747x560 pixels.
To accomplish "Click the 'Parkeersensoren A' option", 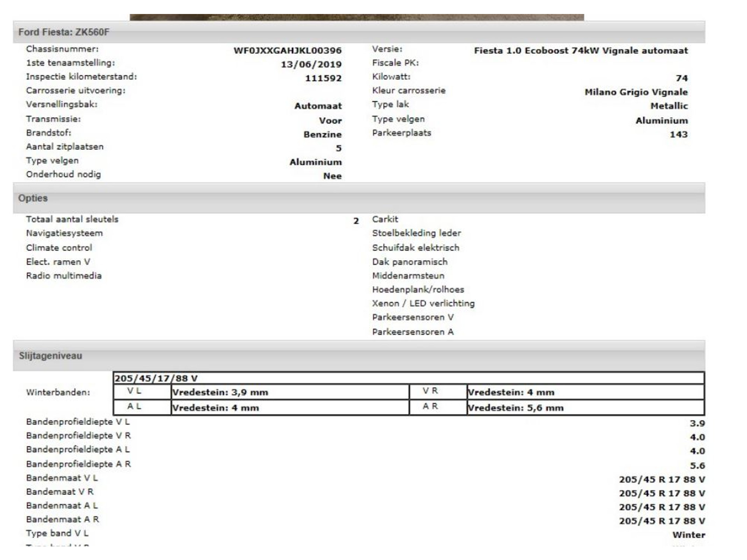I will [413, 332].
